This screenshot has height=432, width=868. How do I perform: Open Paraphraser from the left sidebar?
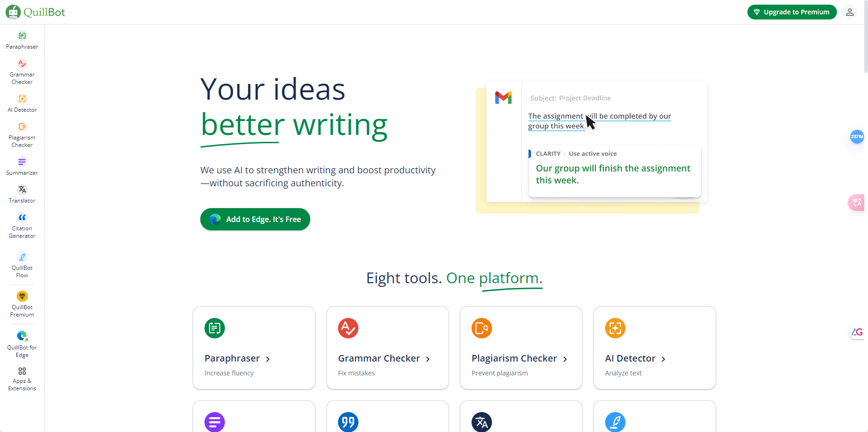point(22,40)
